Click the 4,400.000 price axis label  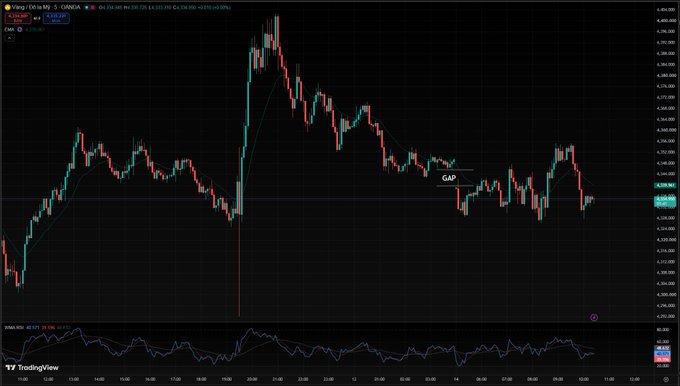click(x=666, y=20)
